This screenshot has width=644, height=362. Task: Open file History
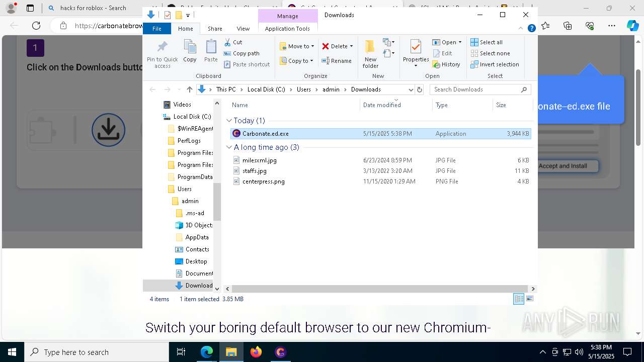[446, 64]
